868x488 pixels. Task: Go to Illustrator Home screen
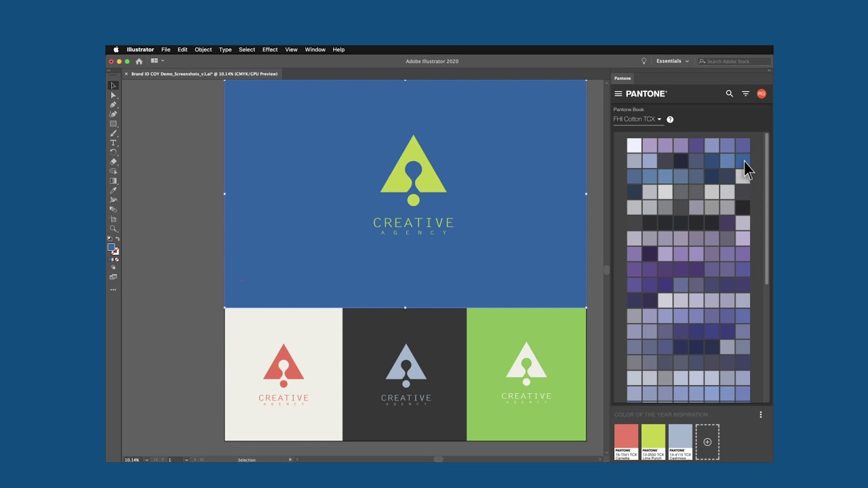139,61
